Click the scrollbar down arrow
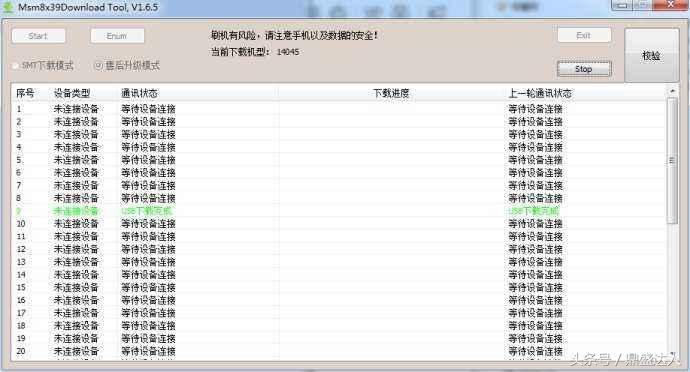This screenshot has width=690, height=372. 672,354
